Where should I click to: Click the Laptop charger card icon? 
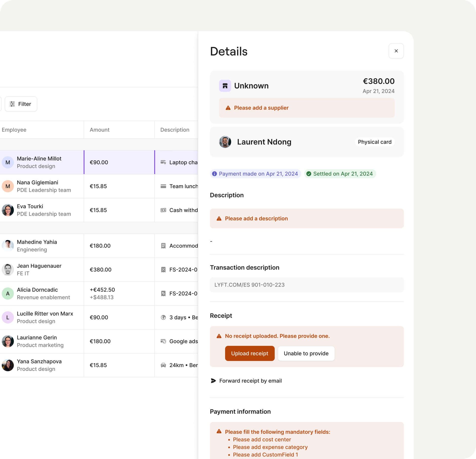coord(163,162)
